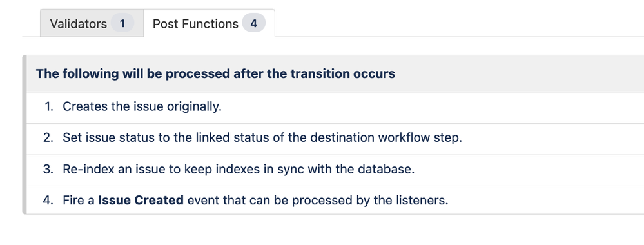
Task: Select the "Fire a Issue Created event" row
Action: point(335,201)
